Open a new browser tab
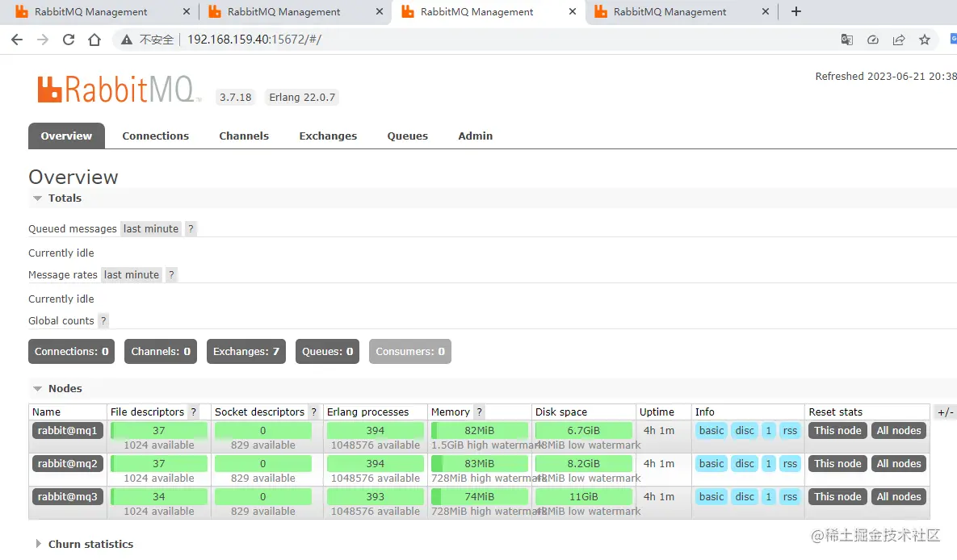 795,11
